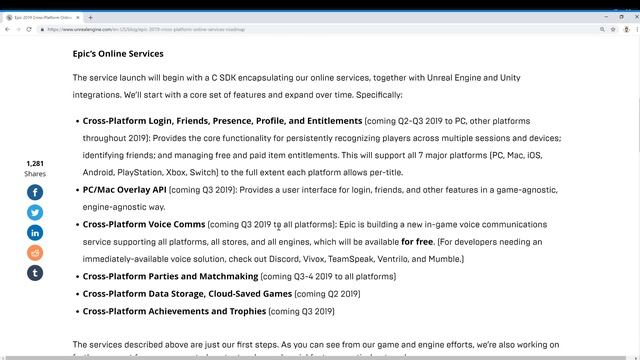Click the 'PC/Mac Overlay API' text
Viewport: 640px width, 360px height.
click(124, 190)
